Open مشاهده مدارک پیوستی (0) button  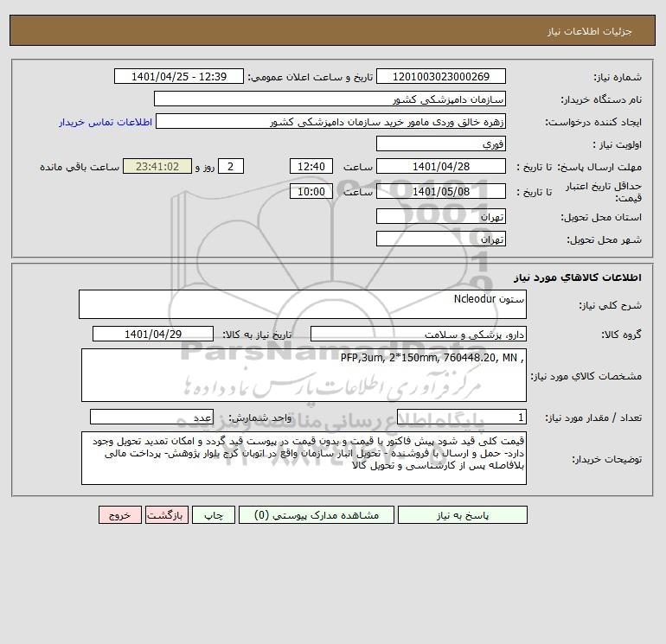pyautogui.click(x=317, y=515)
